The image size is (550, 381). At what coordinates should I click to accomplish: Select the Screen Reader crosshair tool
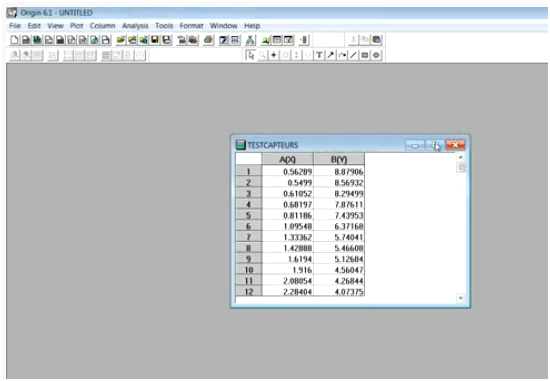(x=274, y=55)
